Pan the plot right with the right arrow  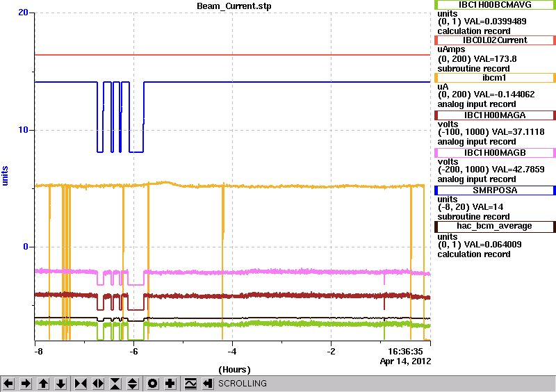pos(26,384)
